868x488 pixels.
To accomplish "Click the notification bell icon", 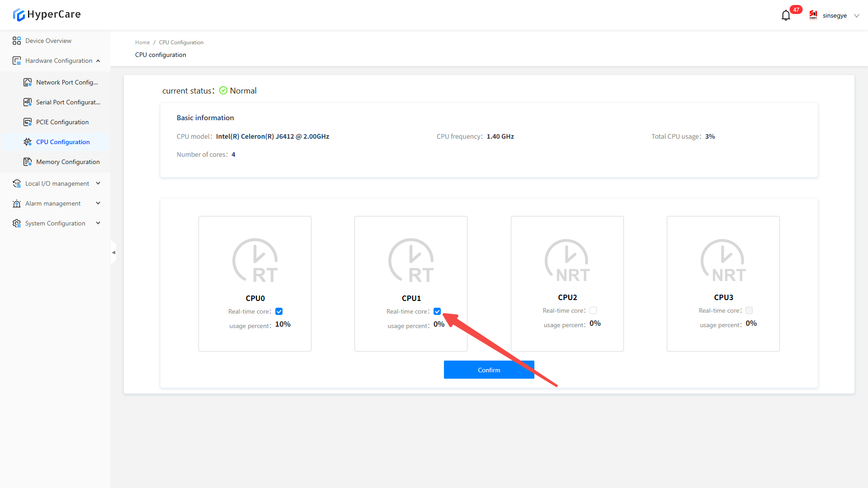I will point(786,15).
